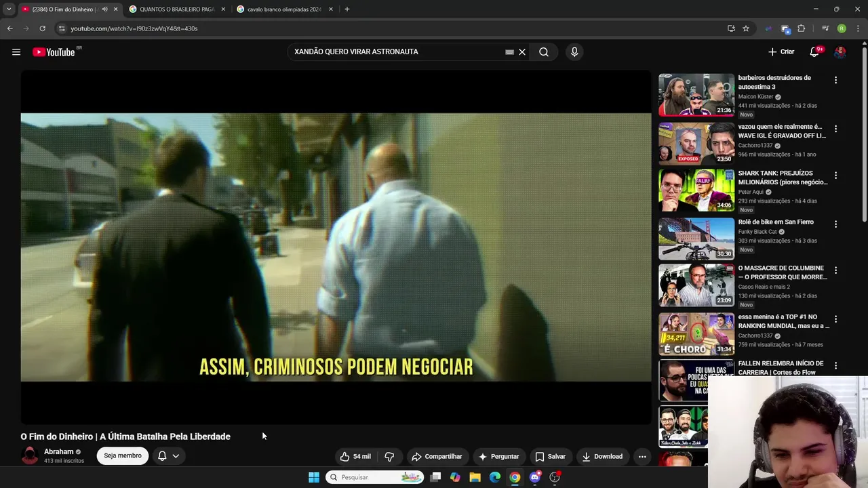Reload the page with refresh icon
Viewport: 868px width, 488px height.
point(42,28)
